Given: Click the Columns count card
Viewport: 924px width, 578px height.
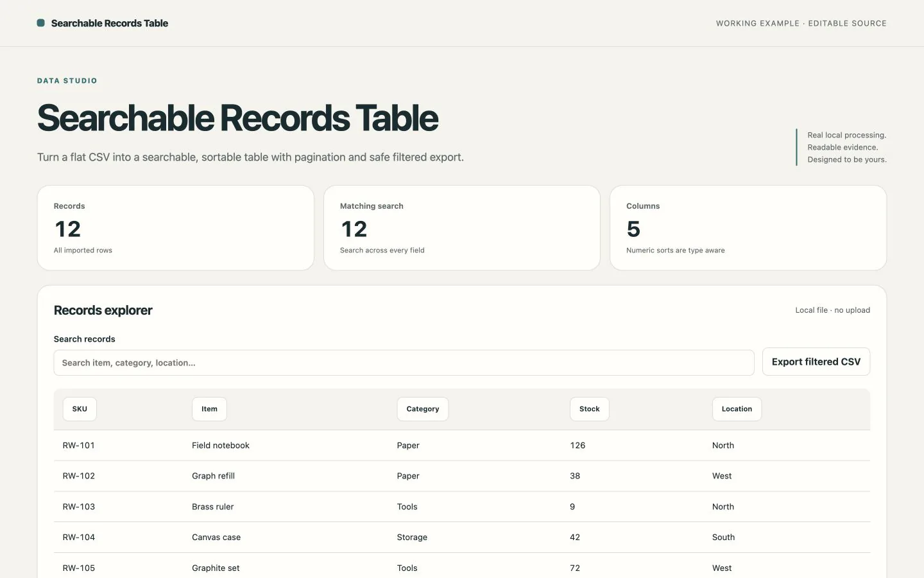Looking at the screenshot, I should [748, 228].
